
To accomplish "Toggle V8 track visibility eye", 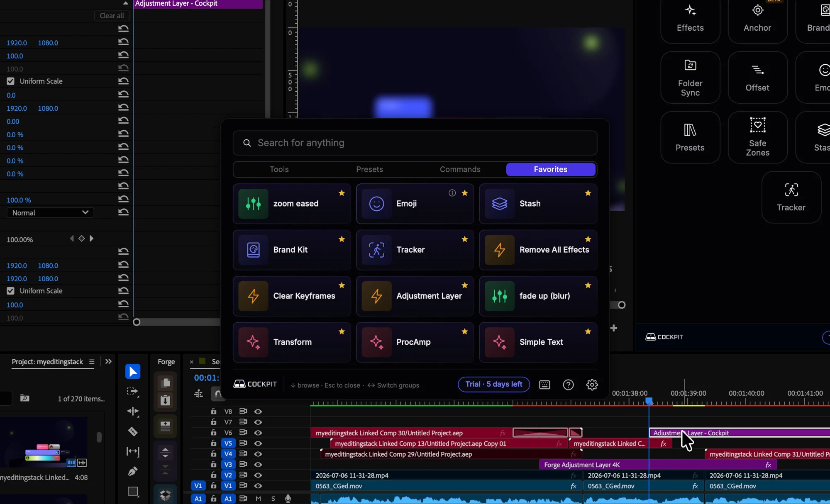I will point(258,411).
